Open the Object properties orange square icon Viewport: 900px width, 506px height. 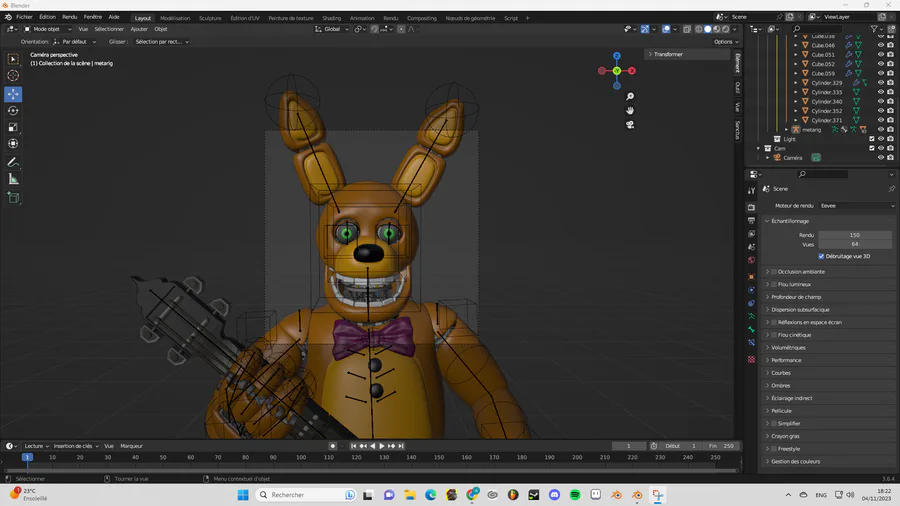[751, 277]
